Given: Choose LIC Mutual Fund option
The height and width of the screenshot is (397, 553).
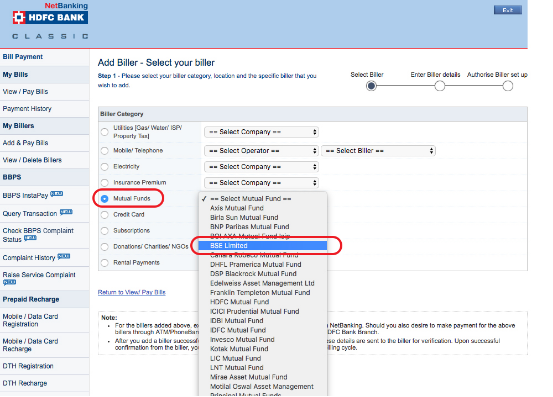Looking at the screenshot, I should pos(263,359).
